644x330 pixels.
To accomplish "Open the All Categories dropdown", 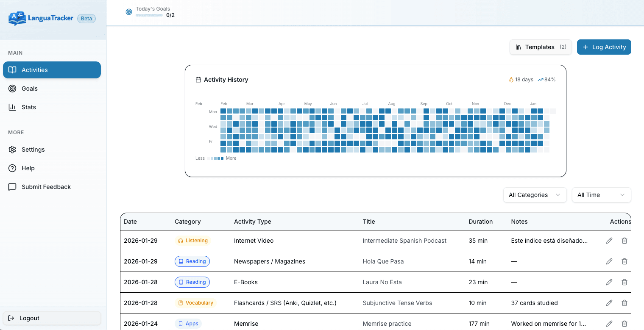I will 535,195.
